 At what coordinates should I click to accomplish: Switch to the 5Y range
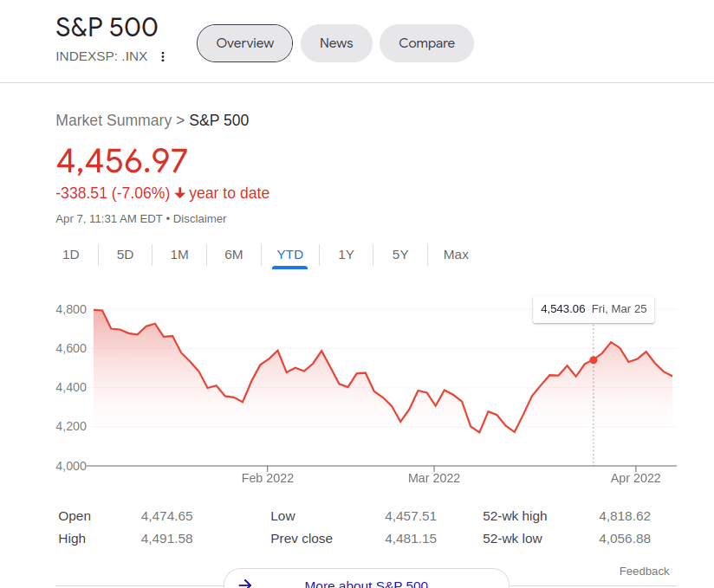(399, 255)
